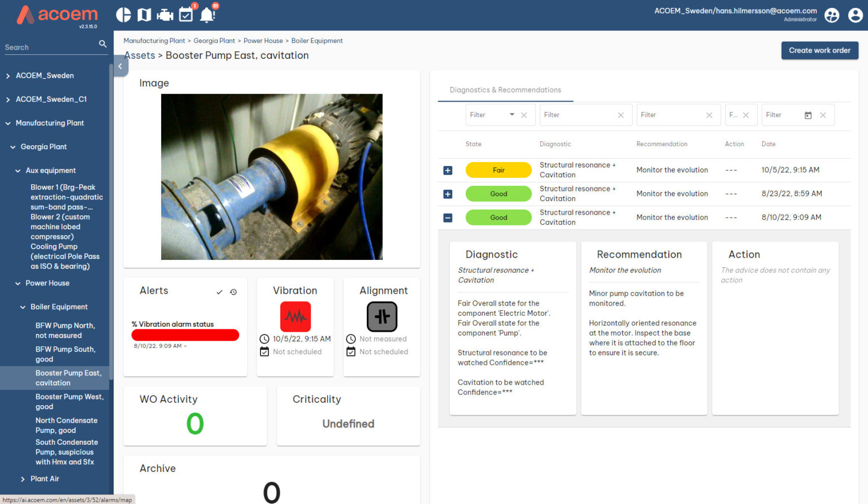868x504 pixels.
Task: Open the user account profile icon
Action: coord(855,15)
